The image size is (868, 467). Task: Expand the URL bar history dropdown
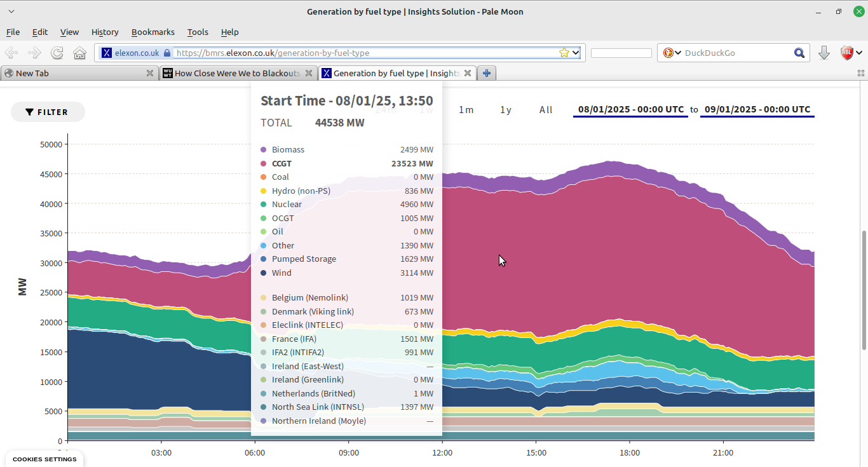(576, 53)
